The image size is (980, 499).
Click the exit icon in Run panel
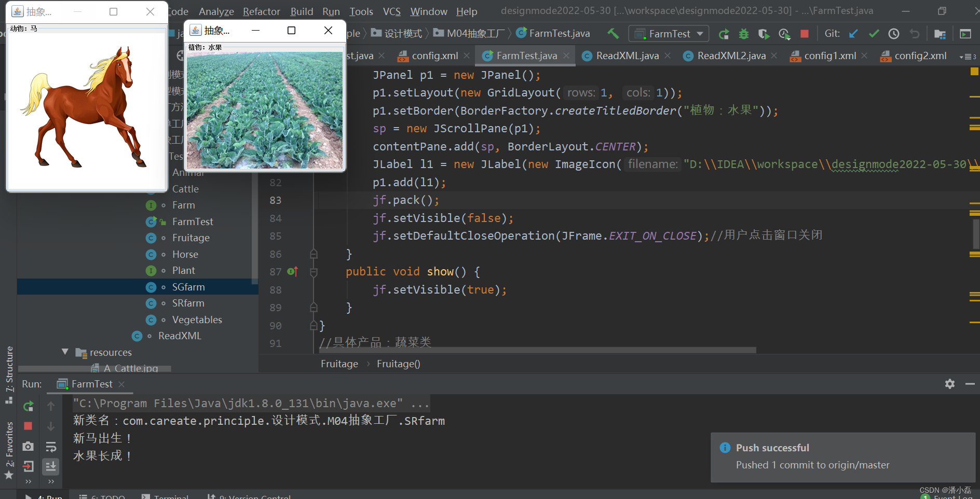tap(29, 466)
